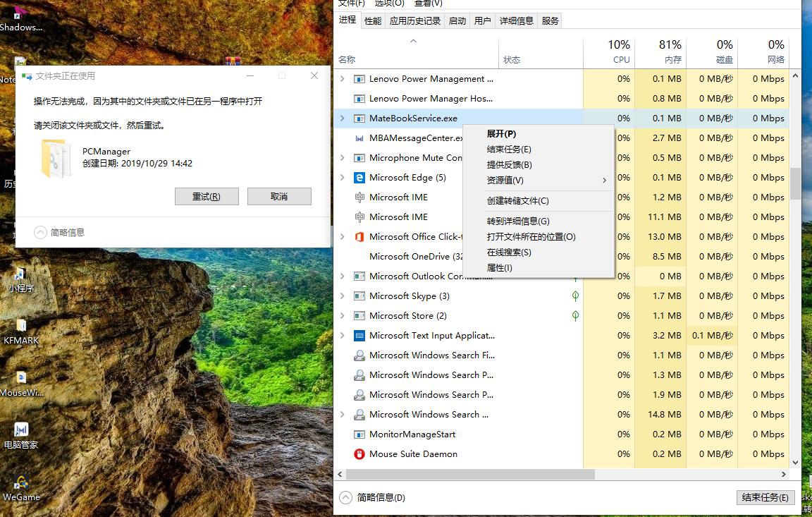Click the Microphone Mute Control process icon
The width and height of the screenshot is (812, 517).
[x=359, y=157]
